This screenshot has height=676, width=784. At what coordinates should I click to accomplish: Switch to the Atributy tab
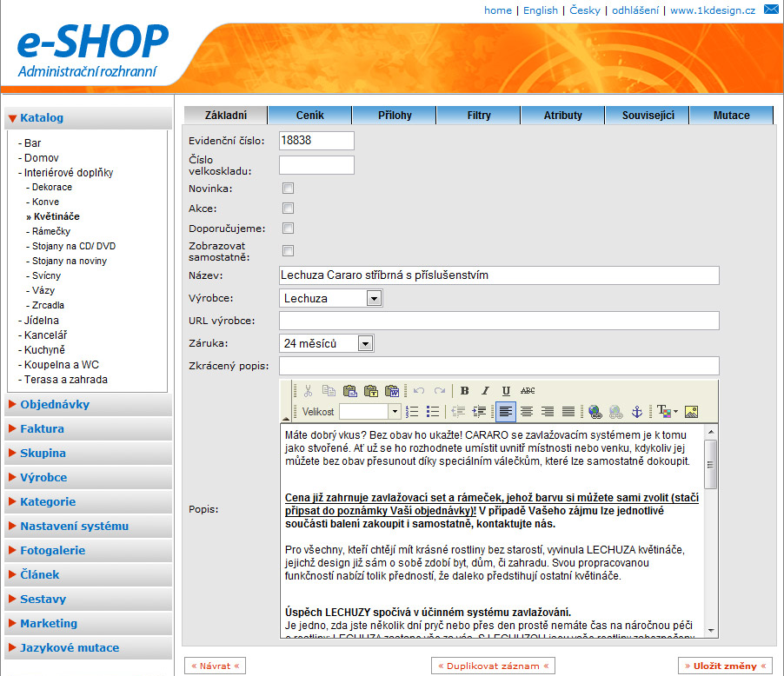click(x=563, y=115)
